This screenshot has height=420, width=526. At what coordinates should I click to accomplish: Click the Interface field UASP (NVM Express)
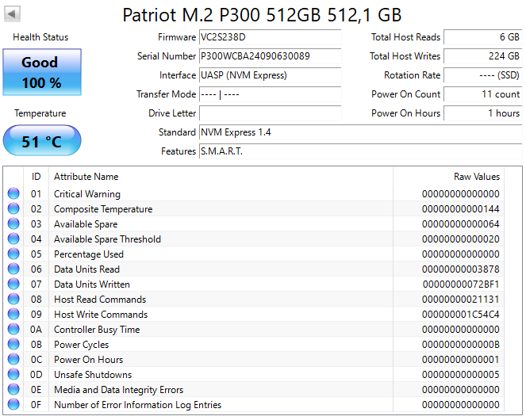[271, 75]
